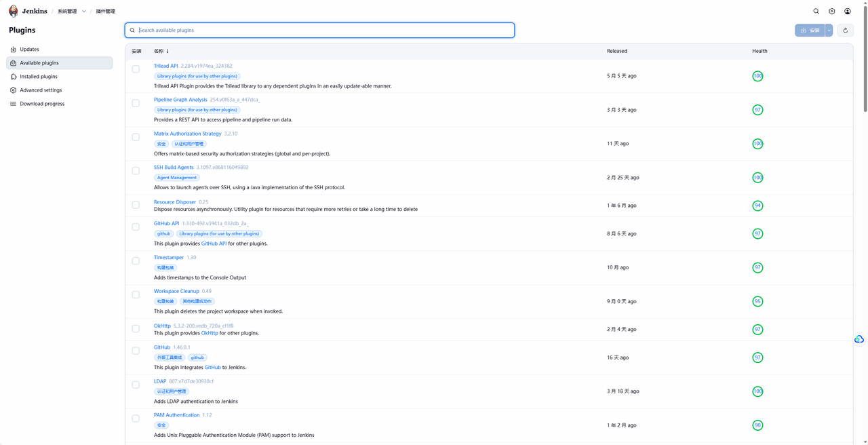868x445 pixels.
Task: Click health score for GitHub API row
Action: tap(757, 233)
